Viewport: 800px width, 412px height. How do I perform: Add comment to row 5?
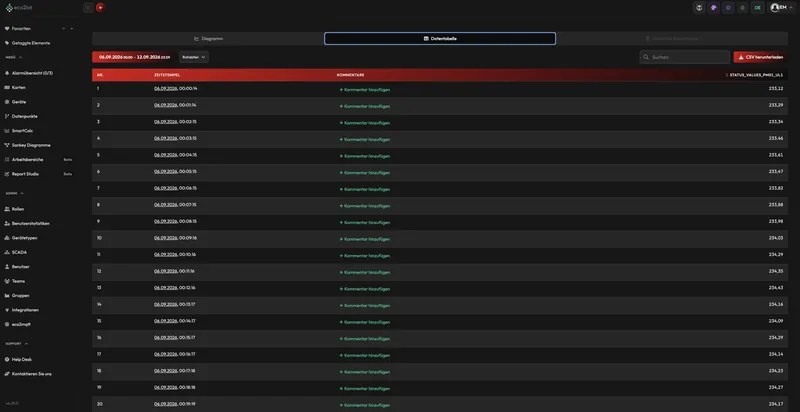pyautogui.click(x=365, y=156)
